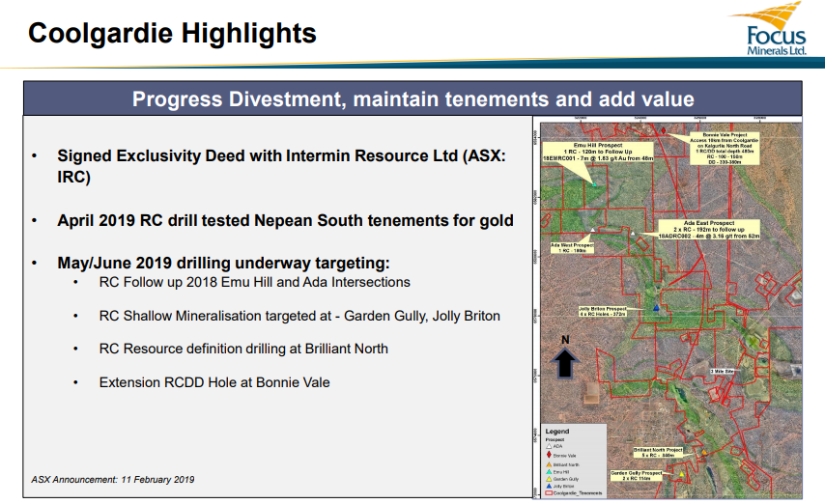Click the '3 Mile Site' map label
Screen dimensions: 825x504
pos(722,372)
